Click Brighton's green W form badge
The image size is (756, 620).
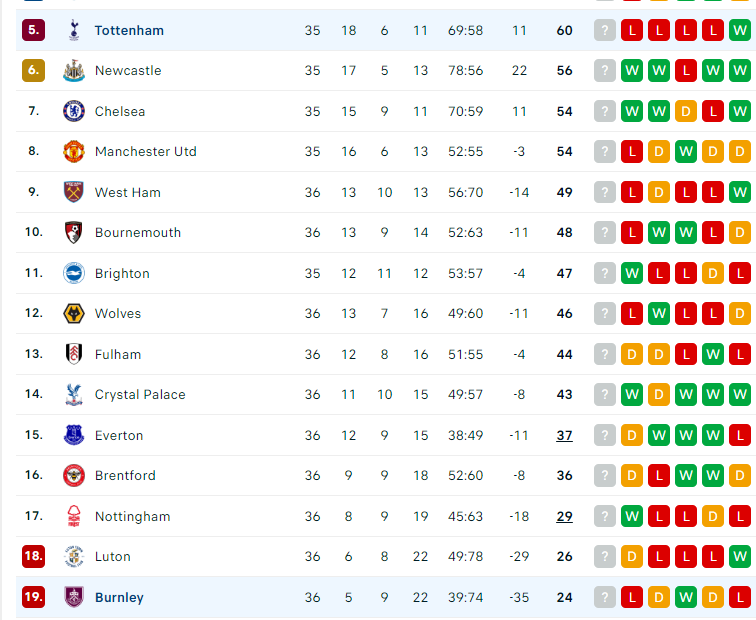point(632,273)
